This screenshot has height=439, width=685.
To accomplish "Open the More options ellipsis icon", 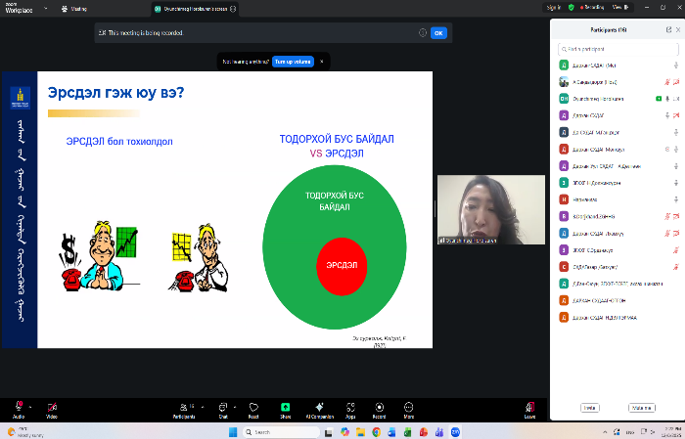I will (409, 406).
